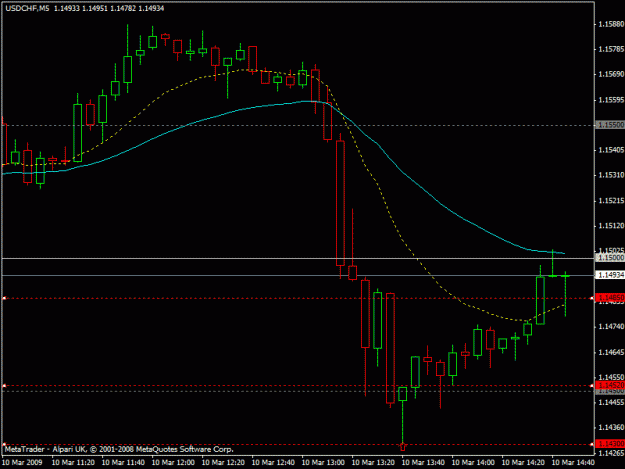Click the 10 Mar 11:40 time label
This screenshot has height=469, width=625.
click(123, 463)
